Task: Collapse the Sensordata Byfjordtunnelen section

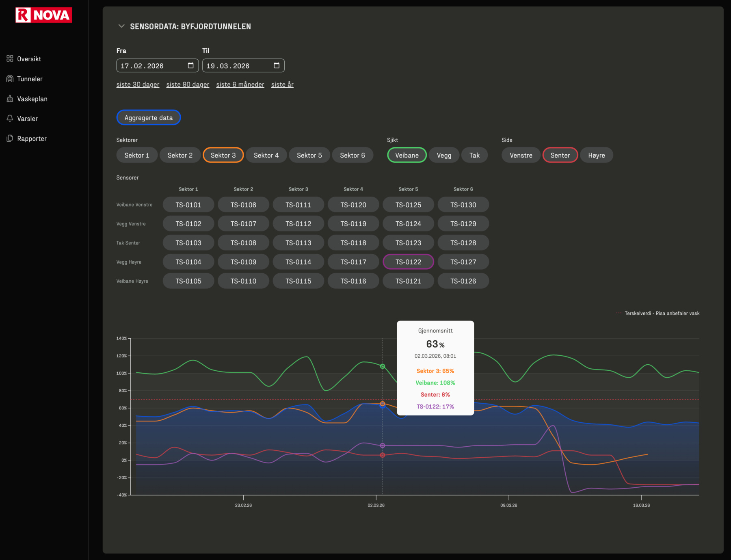Action: (x=121, y=26)
